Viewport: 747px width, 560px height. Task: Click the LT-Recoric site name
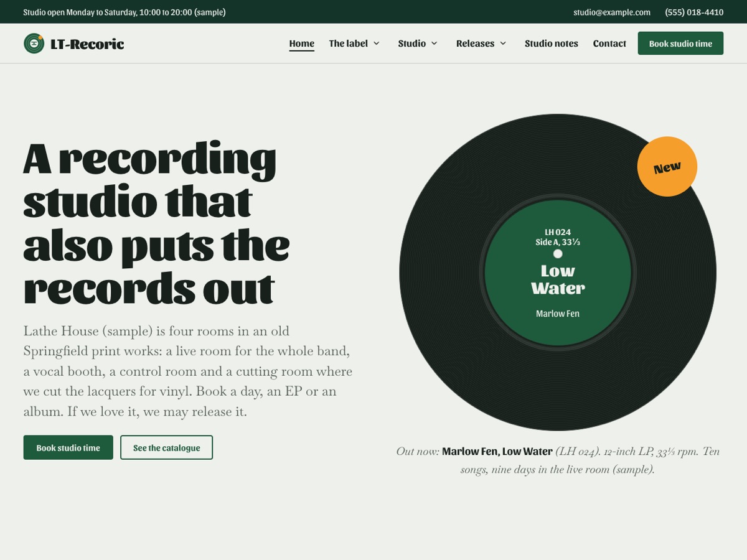coord(87,44)
